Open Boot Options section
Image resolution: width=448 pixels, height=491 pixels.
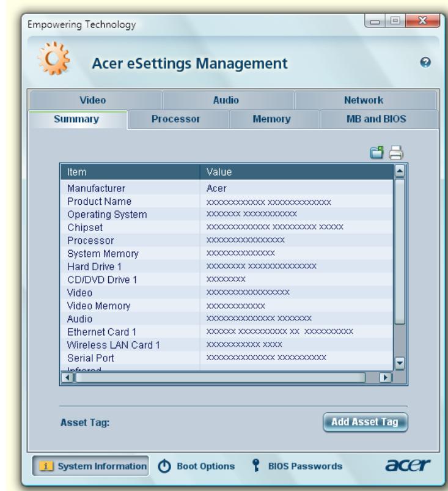(196, 466)
